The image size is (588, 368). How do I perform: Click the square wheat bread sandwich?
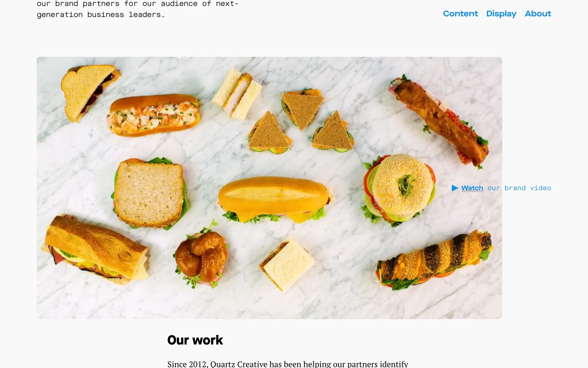[149, 194]
